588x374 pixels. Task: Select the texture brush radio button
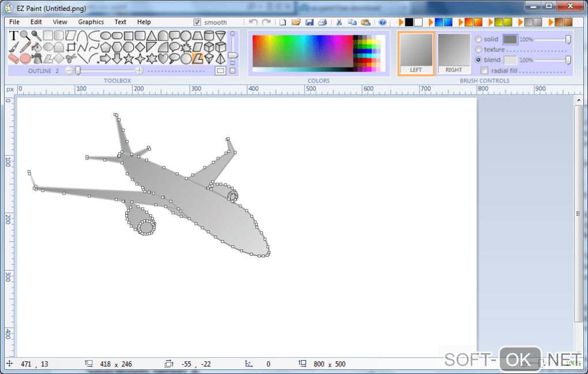coord(478,49)
